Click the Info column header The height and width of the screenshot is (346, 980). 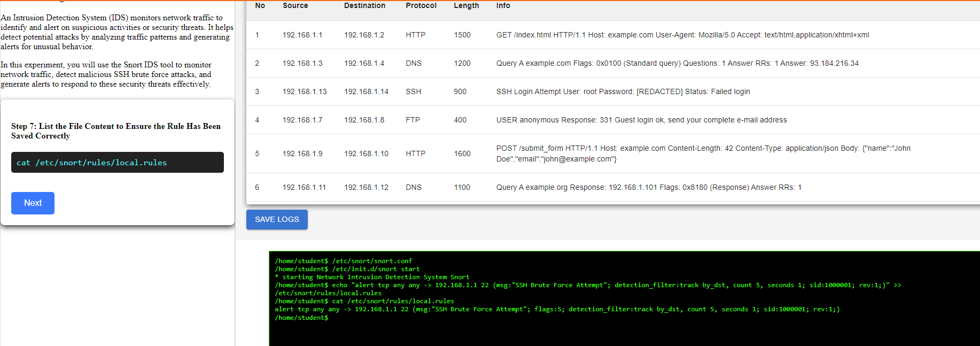[503, 6]
